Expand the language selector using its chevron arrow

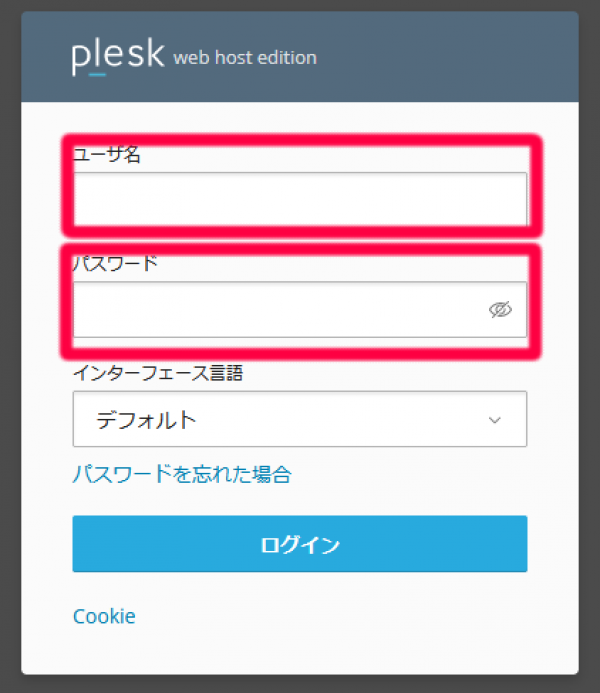pyautogui.click(x=494, y=420)
